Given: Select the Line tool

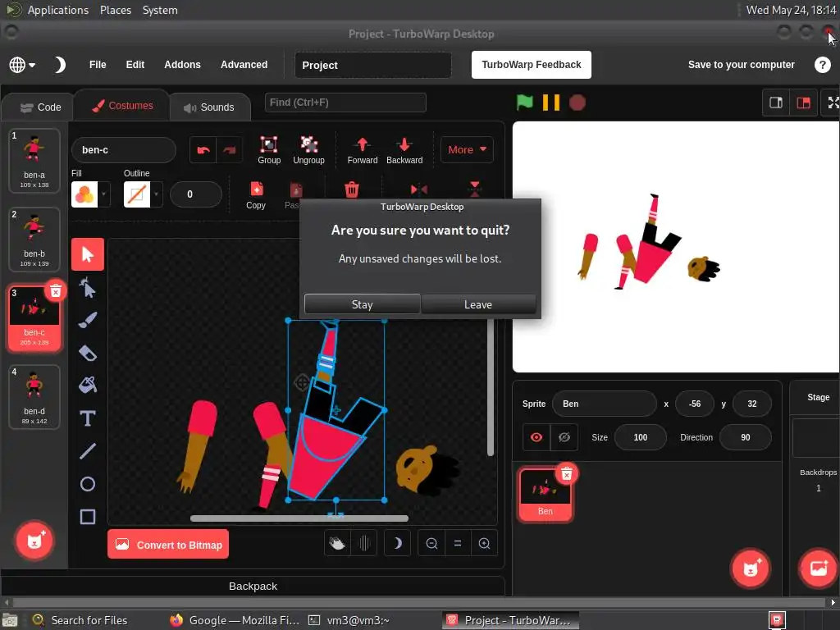Looking at the screenshot, I should 87,451.
